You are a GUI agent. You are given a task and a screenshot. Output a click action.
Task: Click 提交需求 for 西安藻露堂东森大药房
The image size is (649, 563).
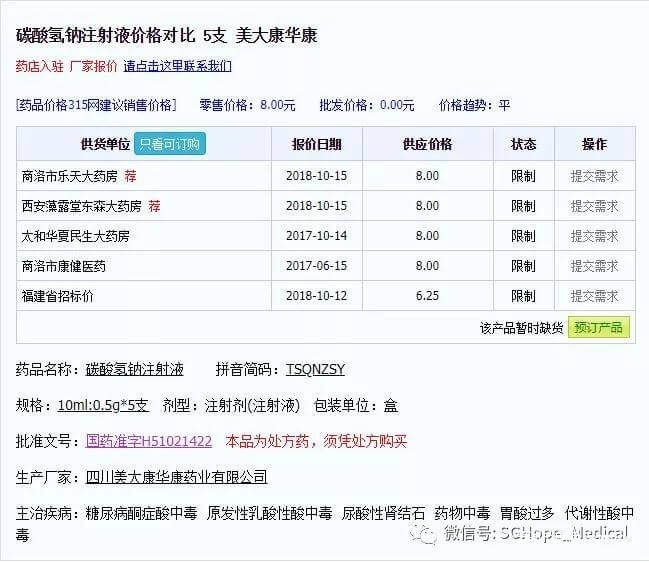[594, 206]
